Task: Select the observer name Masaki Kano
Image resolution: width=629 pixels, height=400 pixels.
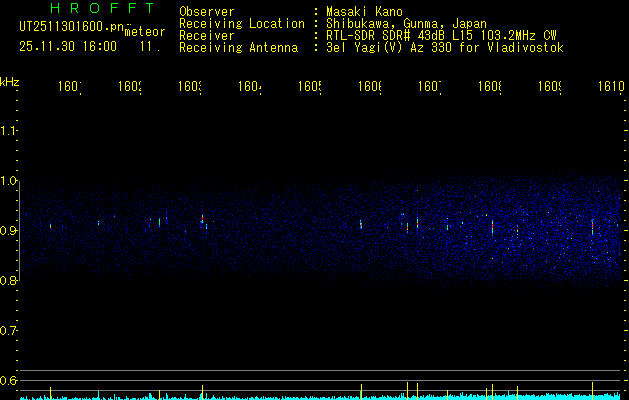Action: tap(363, 11)
